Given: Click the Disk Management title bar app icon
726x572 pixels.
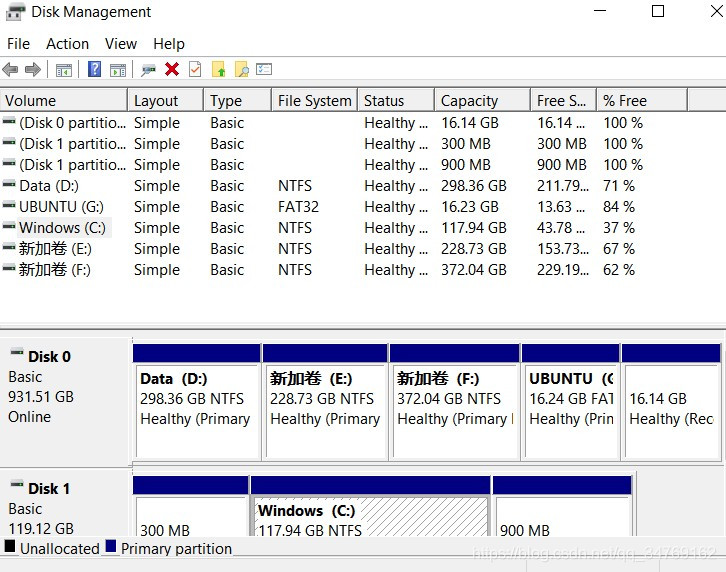Looking at the screenshot, I should point(15,12).
